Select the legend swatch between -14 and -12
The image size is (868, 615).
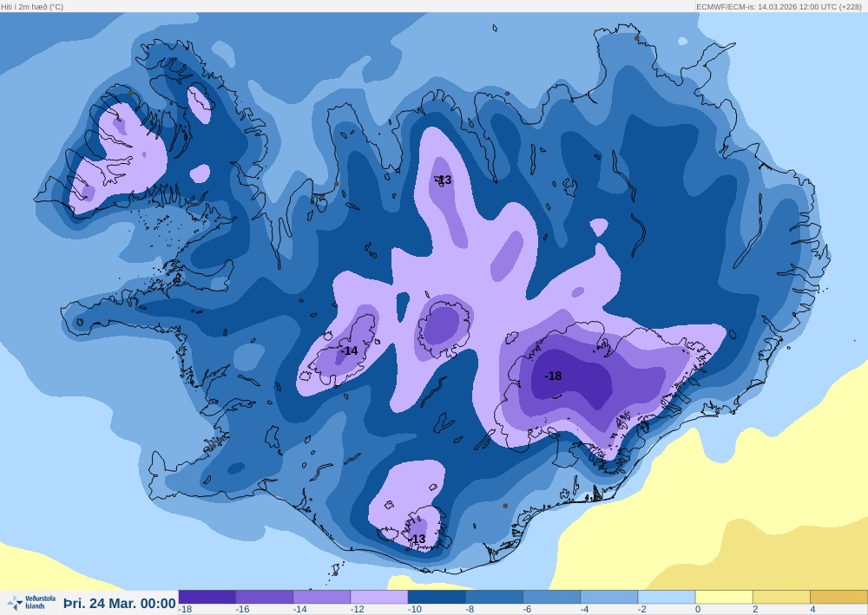tap(322, 597)
